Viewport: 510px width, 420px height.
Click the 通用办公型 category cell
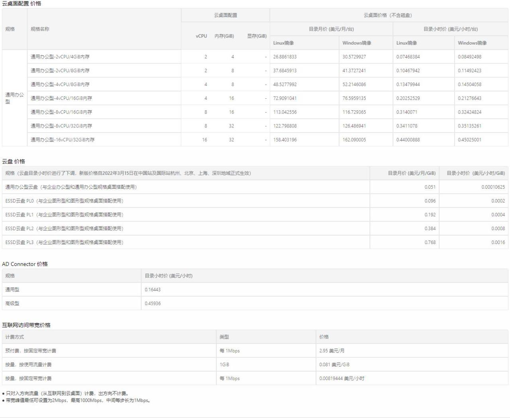pos(15,98)
